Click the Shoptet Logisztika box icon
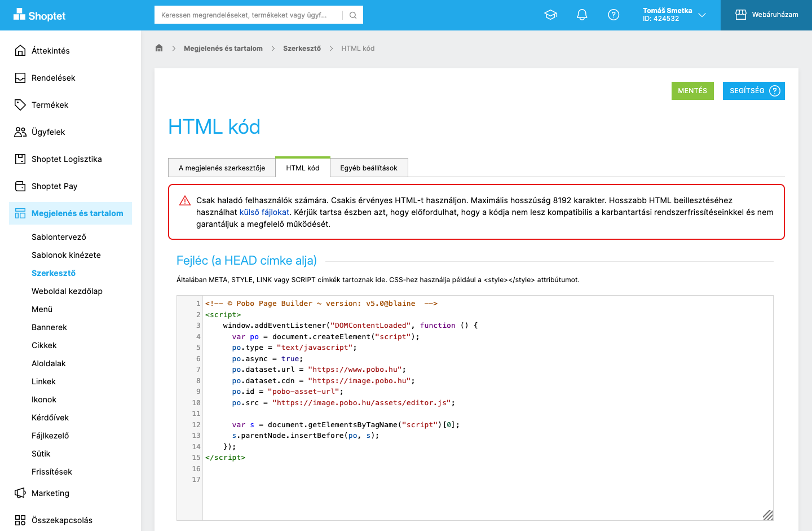 tap(20, 159)
